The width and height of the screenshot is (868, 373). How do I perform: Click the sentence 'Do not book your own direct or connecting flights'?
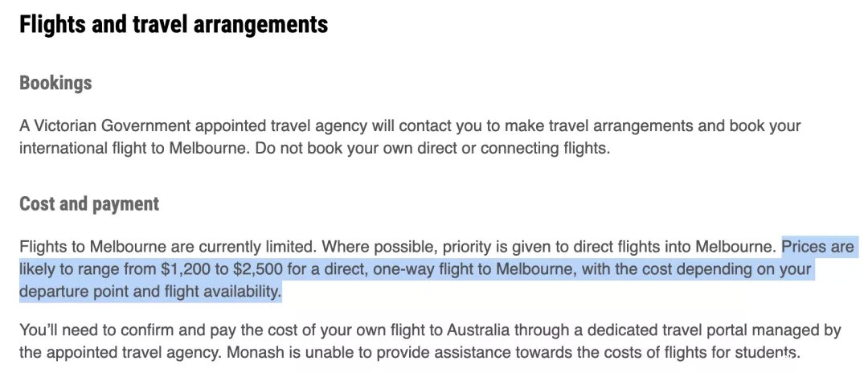pyautogui.click(x=432, y=150)
